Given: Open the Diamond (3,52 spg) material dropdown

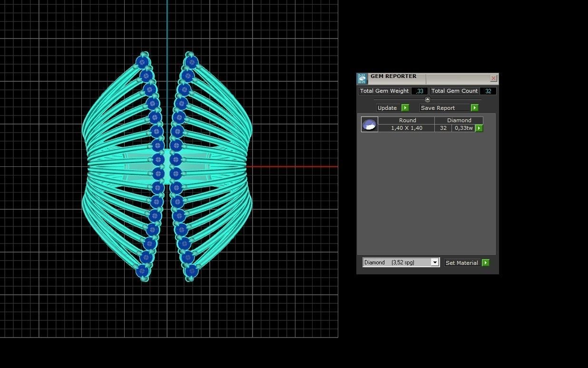Looking at the screenshot, I should pyautogui.click(x=401, y=262).
